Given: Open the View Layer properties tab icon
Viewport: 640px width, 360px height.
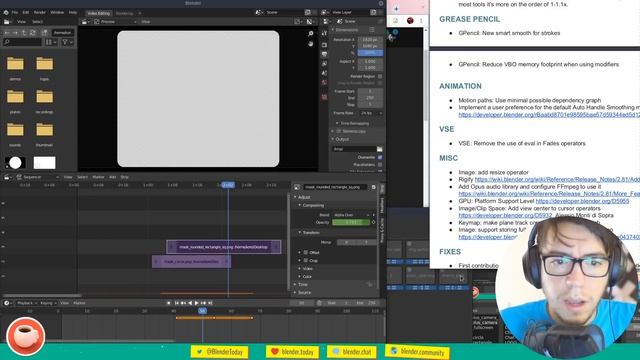Looking at the screenshot, I should [x=324, y=64].
